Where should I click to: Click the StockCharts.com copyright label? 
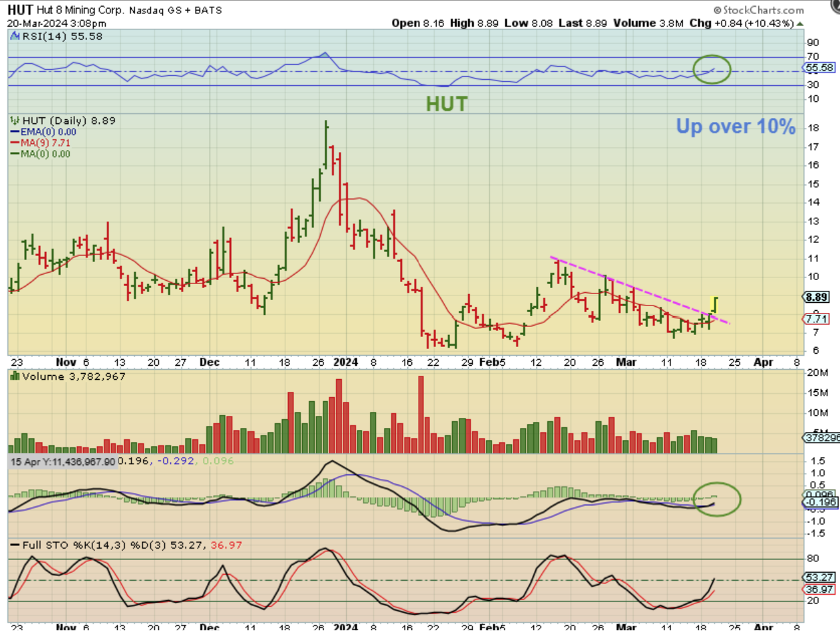pyautogui.click(x=758, y=10)
